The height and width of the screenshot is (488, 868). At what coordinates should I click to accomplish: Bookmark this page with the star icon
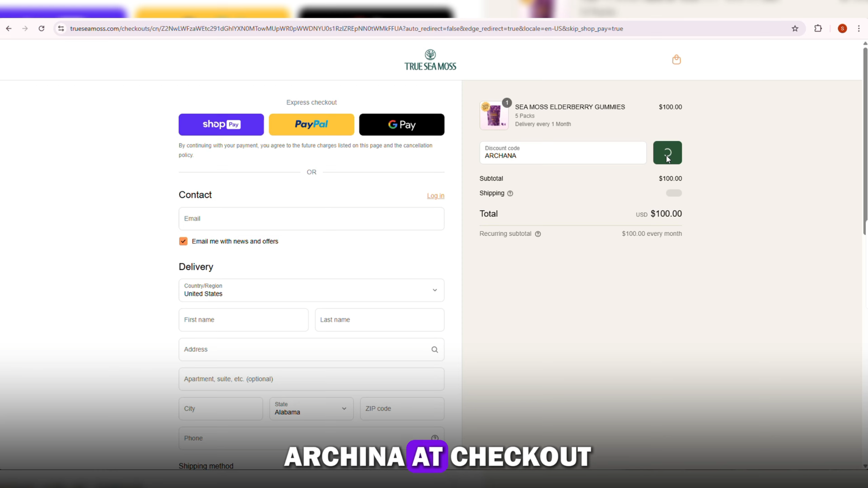795,29
